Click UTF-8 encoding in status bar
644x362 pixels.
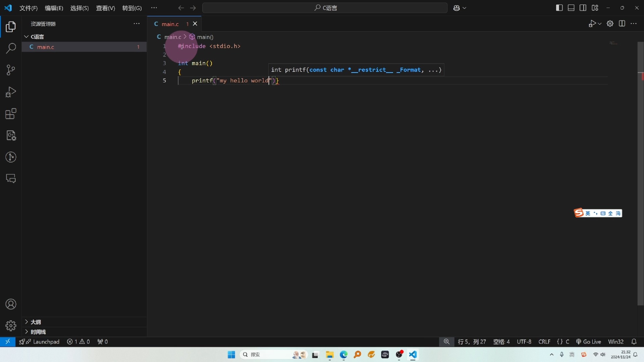tap(524, 342)
